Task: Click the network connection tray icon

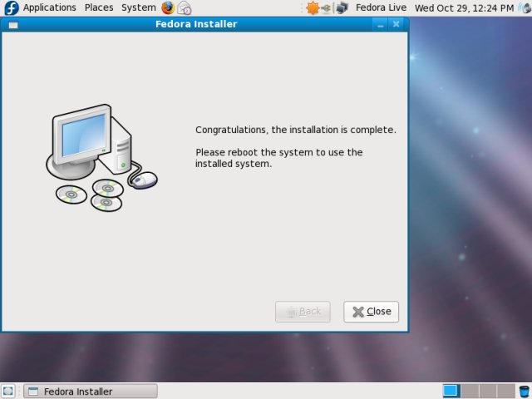Action: pos(342,7)
